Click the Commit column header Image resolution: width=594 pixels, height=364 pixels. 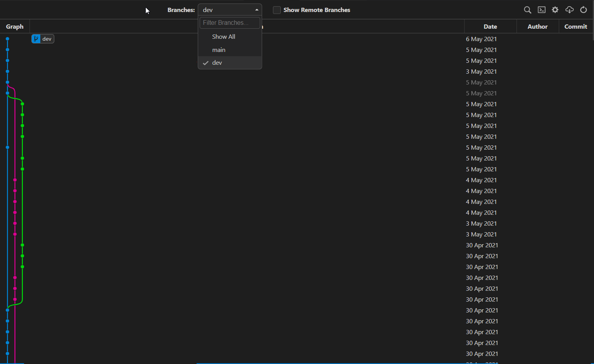(576, 27)
